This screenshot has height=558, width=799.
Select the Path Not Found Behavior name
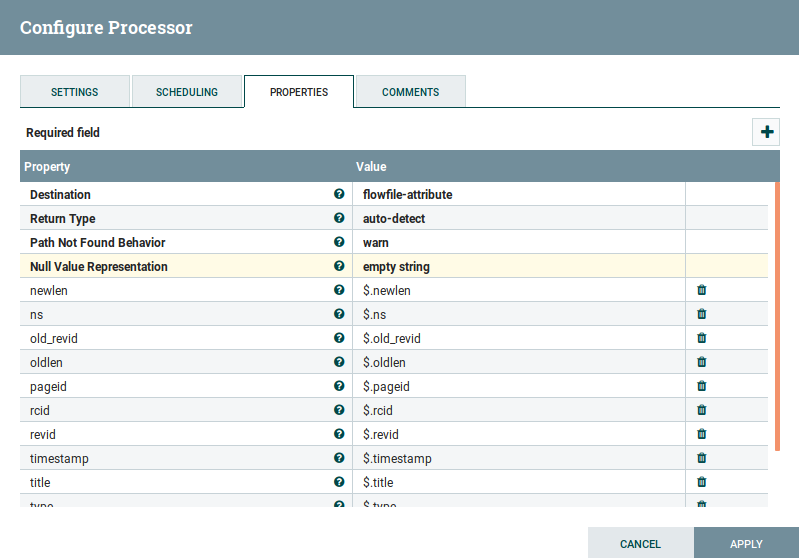tap(97, 242)
